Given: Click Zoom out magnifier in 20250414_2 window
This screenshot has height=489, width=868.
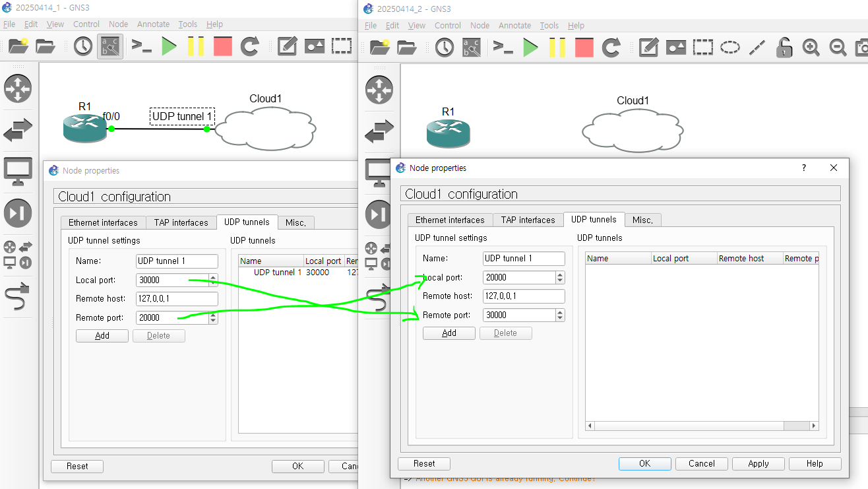Looking at the screenshot, I should pos(838,48).
